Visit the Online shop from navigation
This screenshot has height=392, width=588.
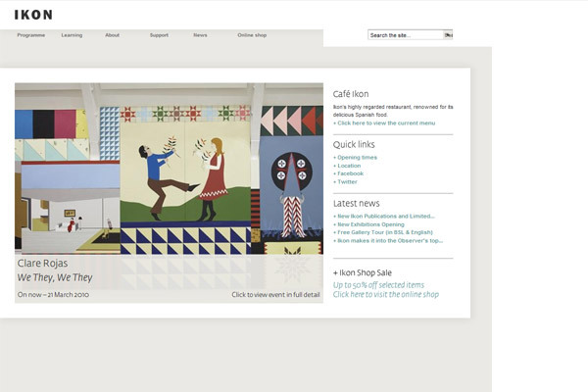point(252,35)
